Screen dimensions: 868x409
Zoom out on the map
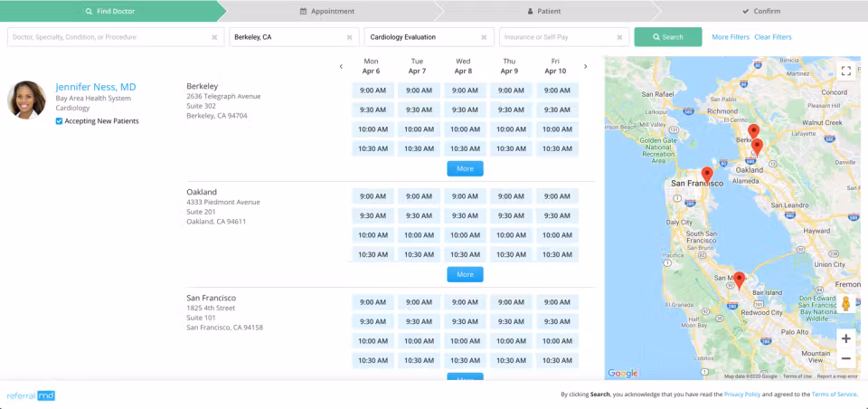pos(845,358)
